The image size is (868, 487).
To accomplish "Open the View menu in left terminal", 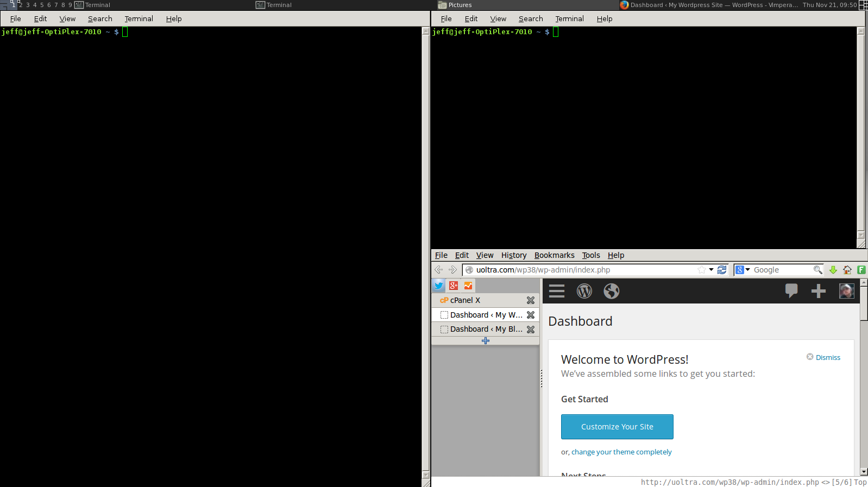I will pos(67,18).
